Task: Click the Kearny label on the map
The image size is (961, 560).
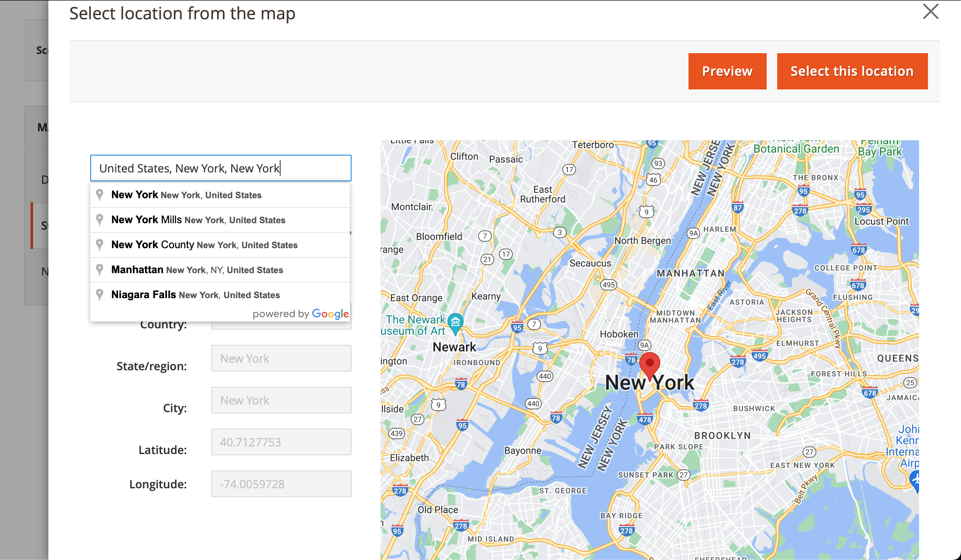Action: [x=486, y=296]
